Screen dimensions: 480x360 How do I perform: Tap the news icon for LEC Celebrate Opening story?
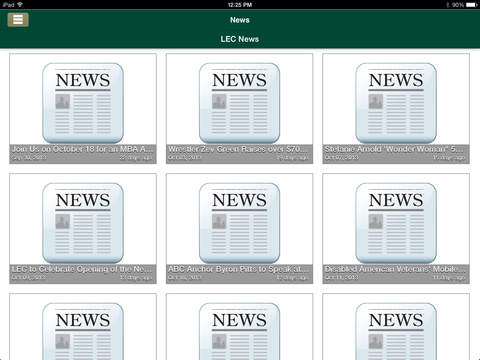[83, 223]
